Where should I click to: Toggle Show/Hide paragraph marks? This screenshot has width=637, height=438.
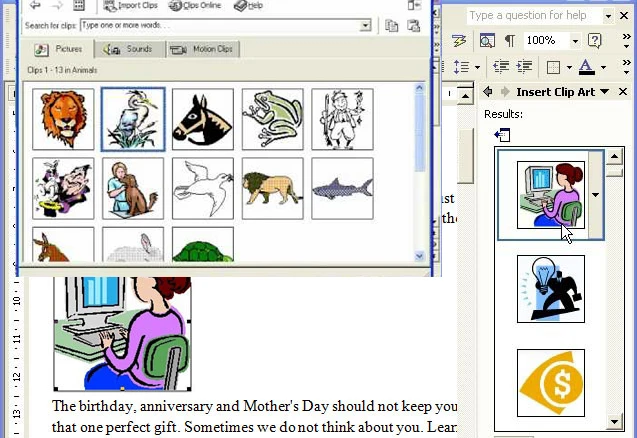(510, 41)
